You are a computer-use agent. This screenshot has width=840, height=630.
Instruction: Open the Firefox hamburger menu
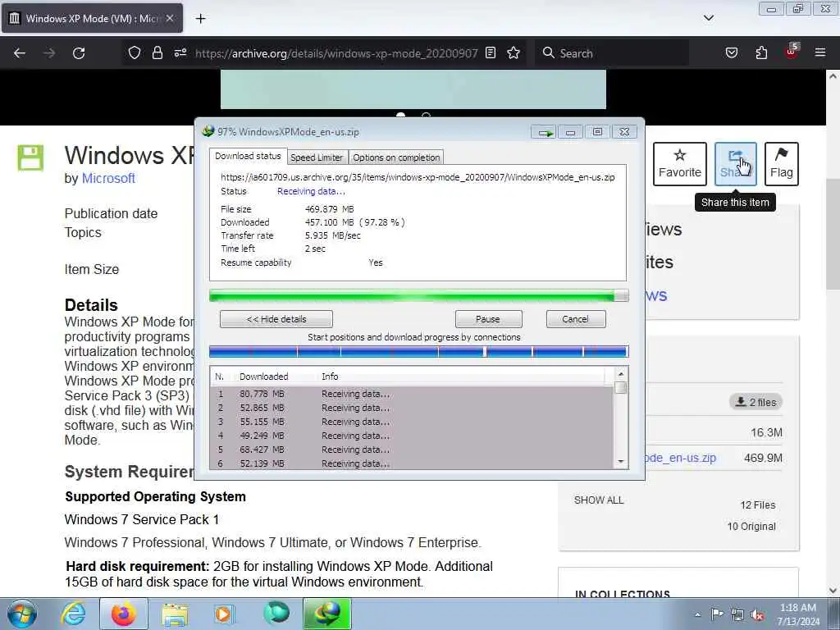[x=820, y=53]
